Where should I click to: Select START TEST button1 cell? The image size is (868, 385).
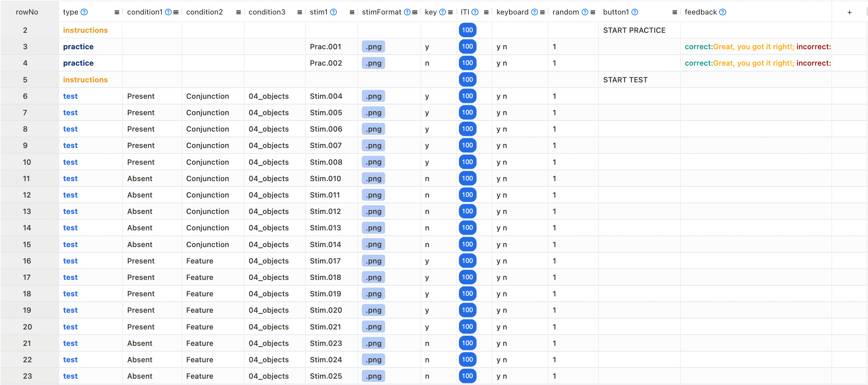639,80
